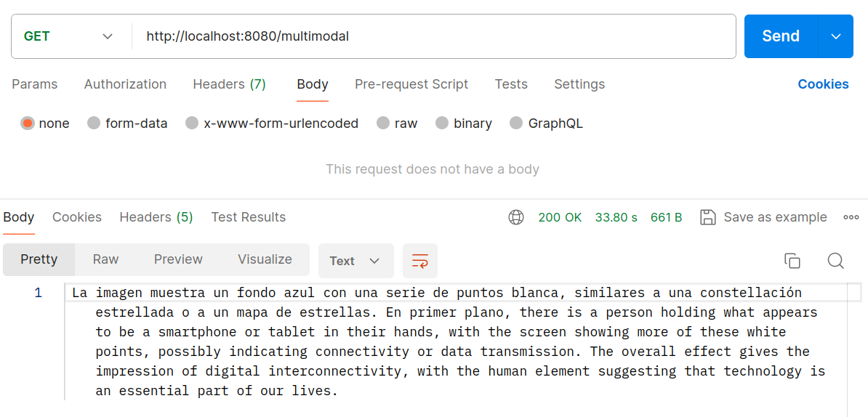Viewport: 868px width, 417px height.
Task: Toggle the line wrap icon
Action: point(420,261)
